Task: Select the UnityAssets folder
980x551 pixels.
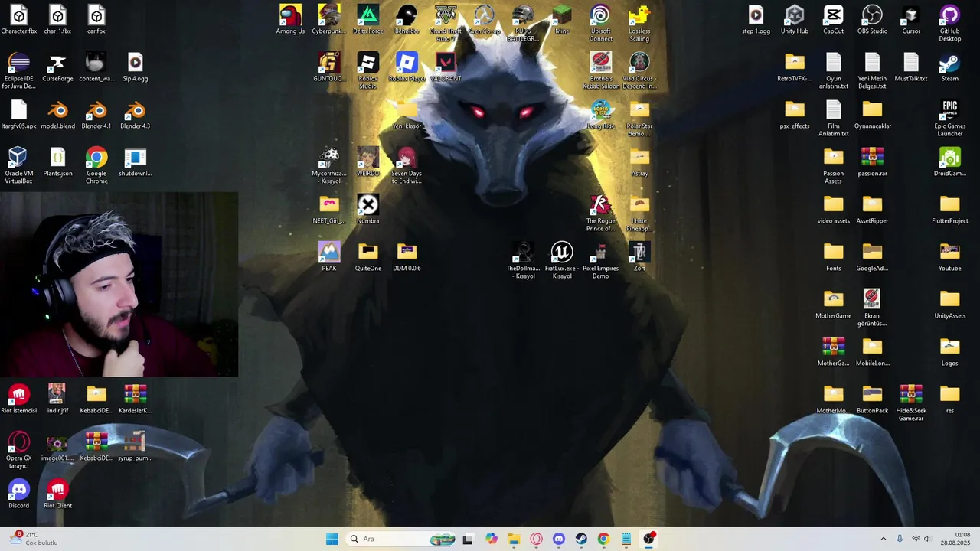Action: coord(949,305)
